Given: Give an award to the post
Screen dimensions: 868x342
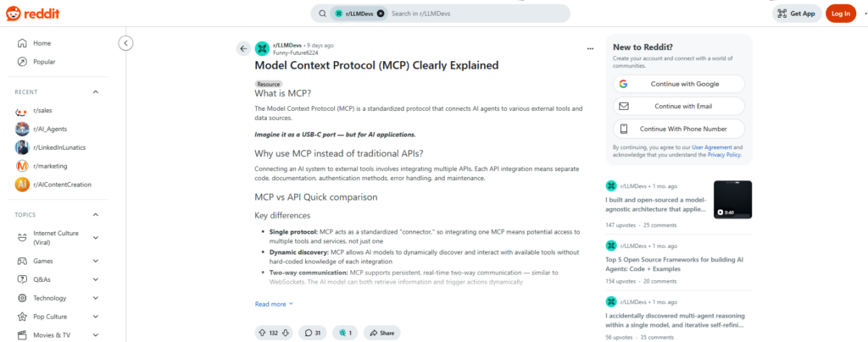Looking at the screenshot, I should 344,333.
